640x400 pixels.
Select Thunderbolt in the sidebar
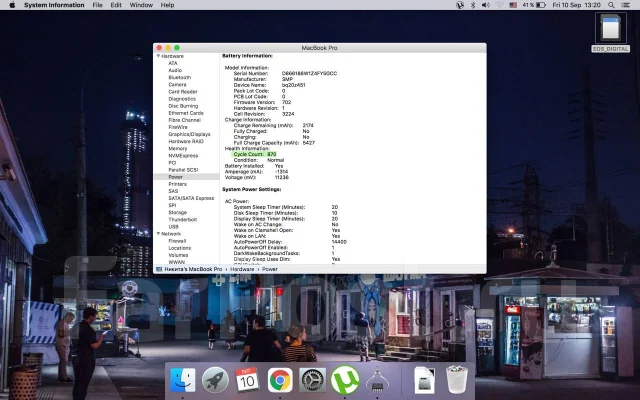[182, 220]
